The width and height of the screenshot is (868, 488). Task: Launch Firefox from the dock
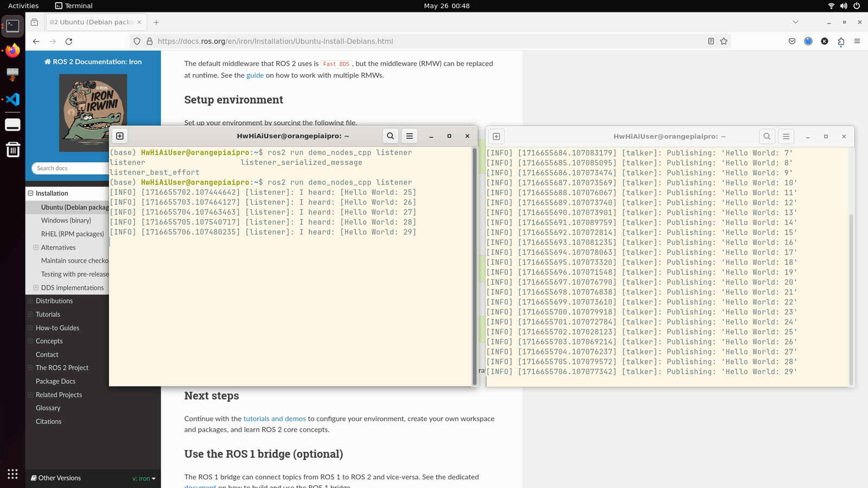tap(12, 50)
